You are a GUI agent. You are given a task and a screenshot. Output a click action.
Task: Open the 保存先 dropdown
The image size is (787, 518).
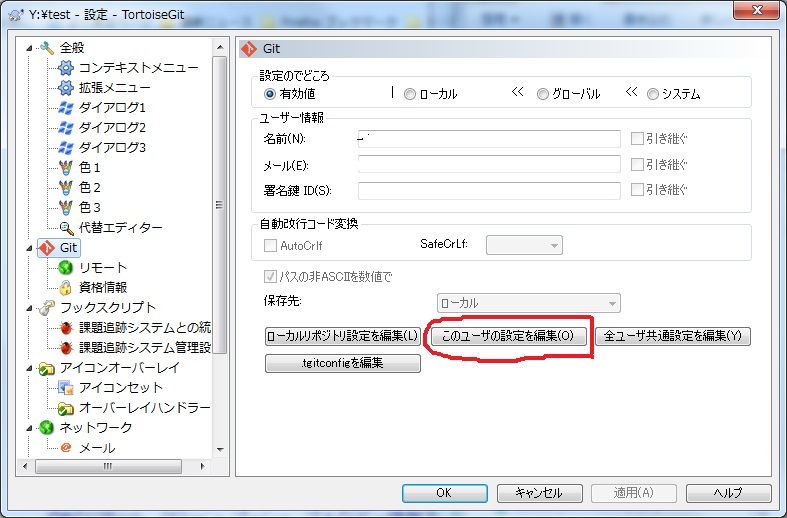529,303
